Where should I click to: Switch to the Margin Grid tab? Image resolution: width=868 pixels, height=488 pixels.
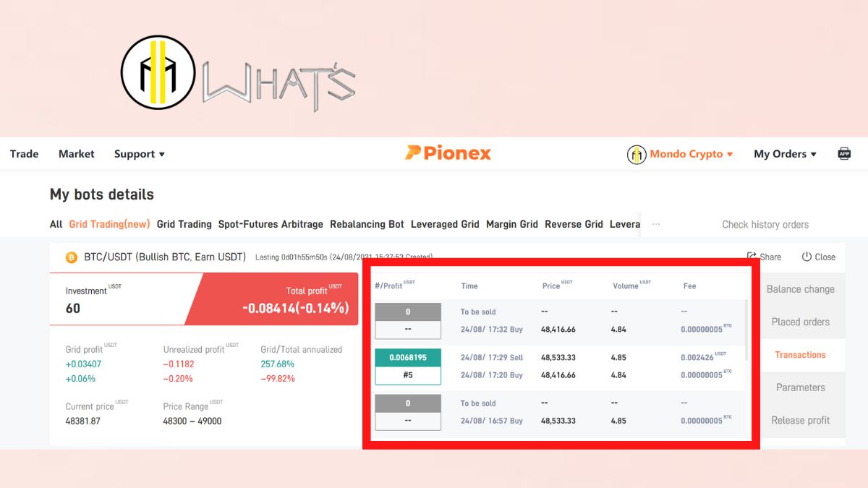pyautogui.click(x=512, y=224)
